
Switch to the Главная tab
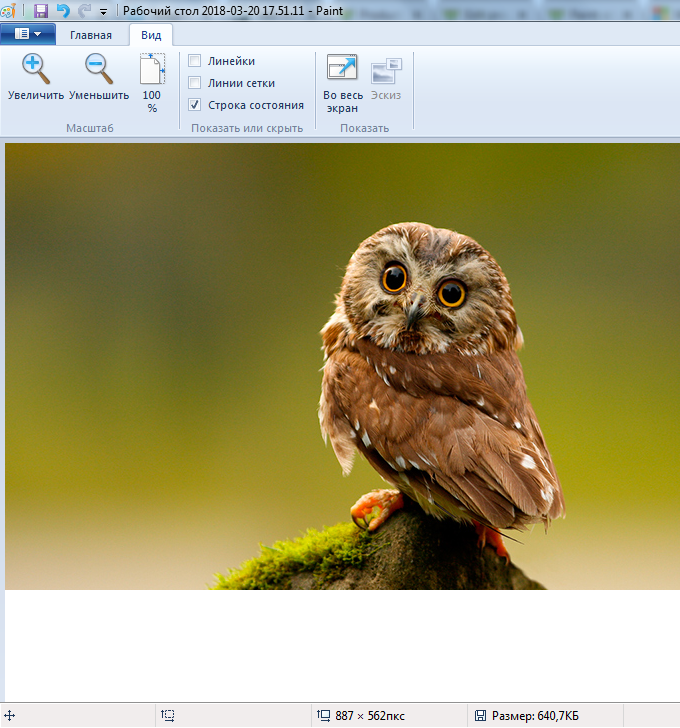pyautogui.click(x=91, y=35)
